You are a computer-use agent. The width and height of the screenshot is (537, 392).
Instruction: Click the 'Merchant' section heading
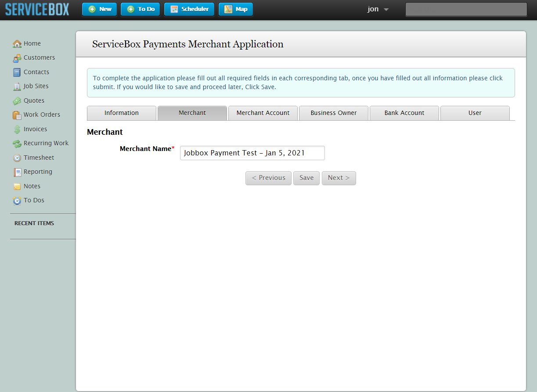[x=105, y=132]
